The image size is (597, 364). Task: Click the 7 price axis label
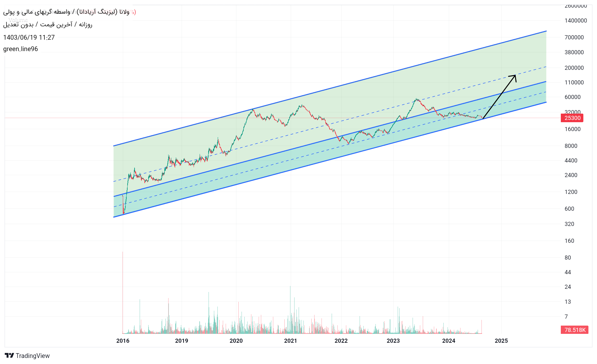point(566,317)
